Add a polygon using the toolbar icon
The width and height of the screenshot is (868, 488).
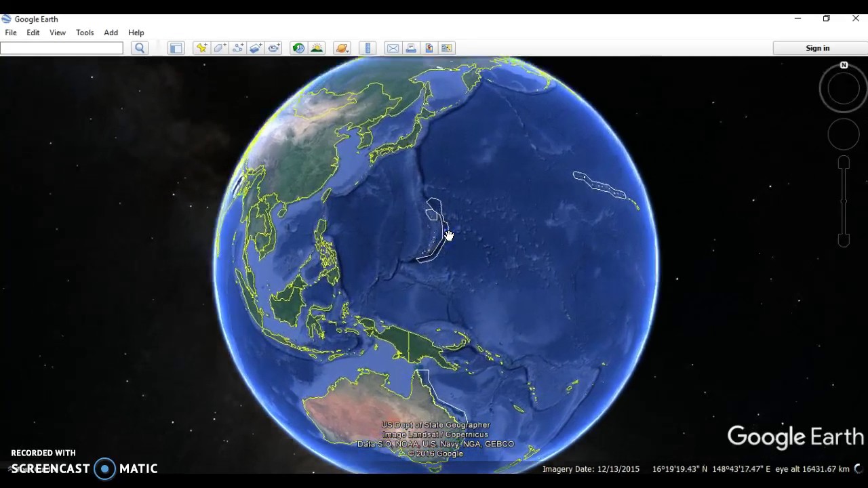tap(220, 48)
